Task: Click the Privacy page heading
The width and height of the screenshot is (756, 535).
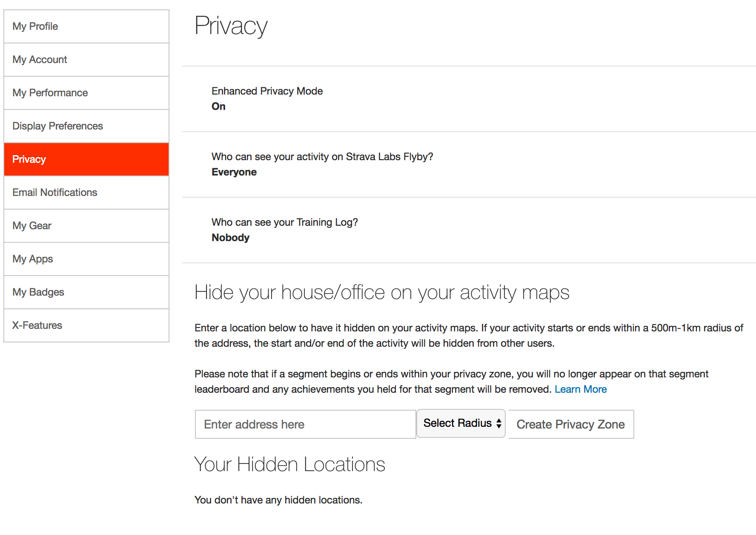Action: (x=231, y=26)
